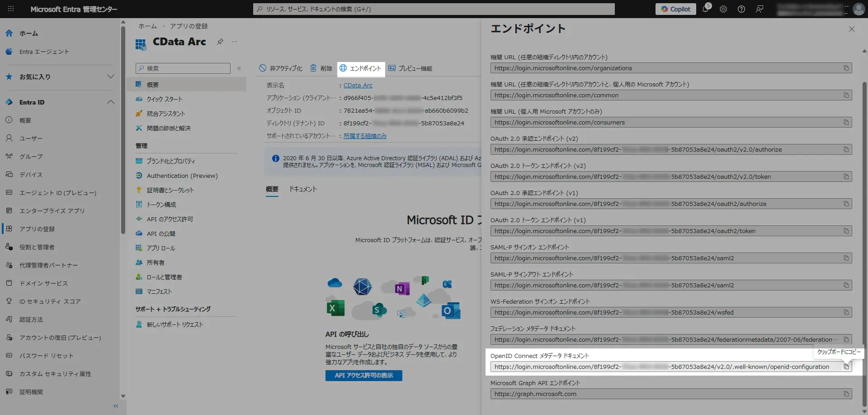This screenshot has height=415, width=868.
Task: Select the 概要 tab in main content
Action: point(272,189)
